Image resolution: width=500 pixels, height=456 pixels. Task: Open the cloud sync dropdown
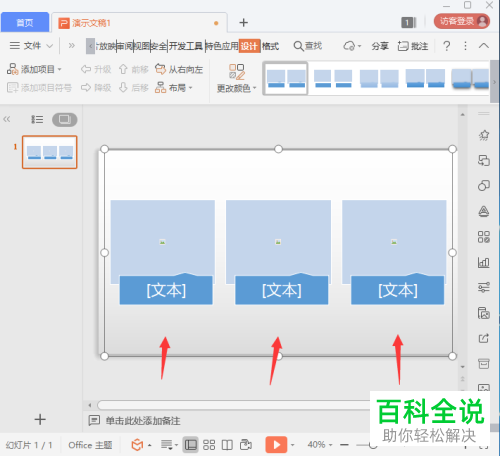point(352,46)
